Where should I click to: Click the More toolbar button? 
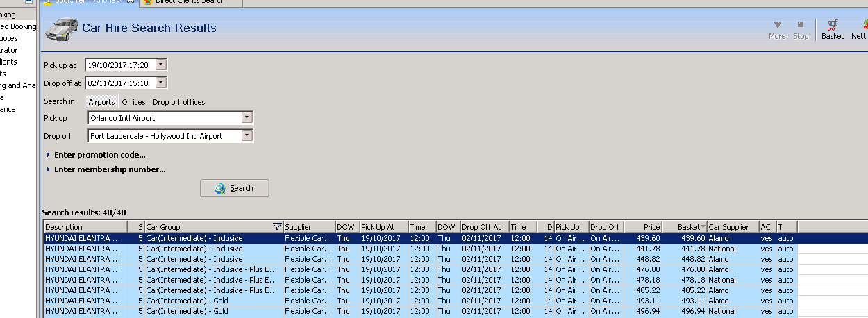tap(777, 29)
